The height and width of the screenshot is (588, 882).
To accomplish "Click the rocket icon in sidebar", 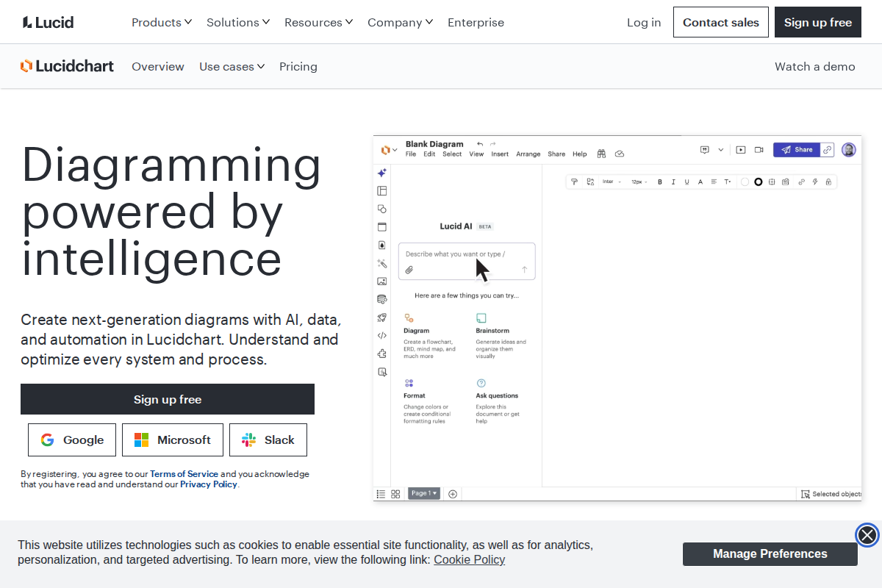I will click(x=381, y=318).
